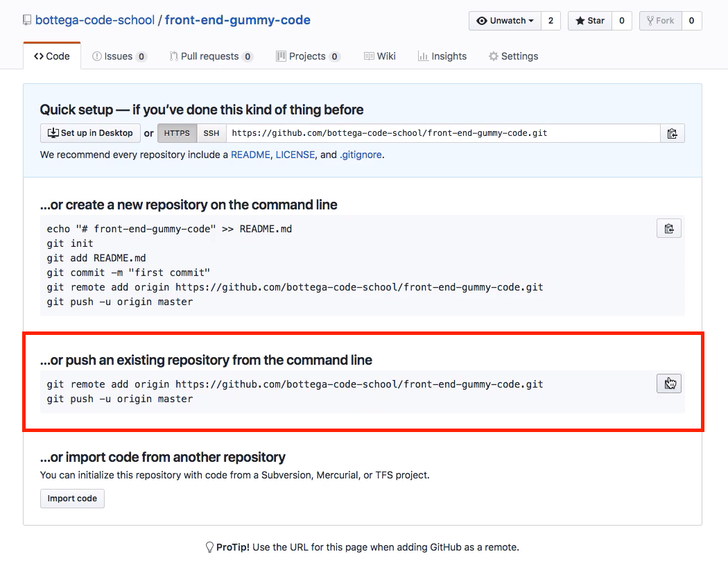Viewport: 728px width, 561px height.
Task: Click Set up in Desktop
Action: pos(91,133)
